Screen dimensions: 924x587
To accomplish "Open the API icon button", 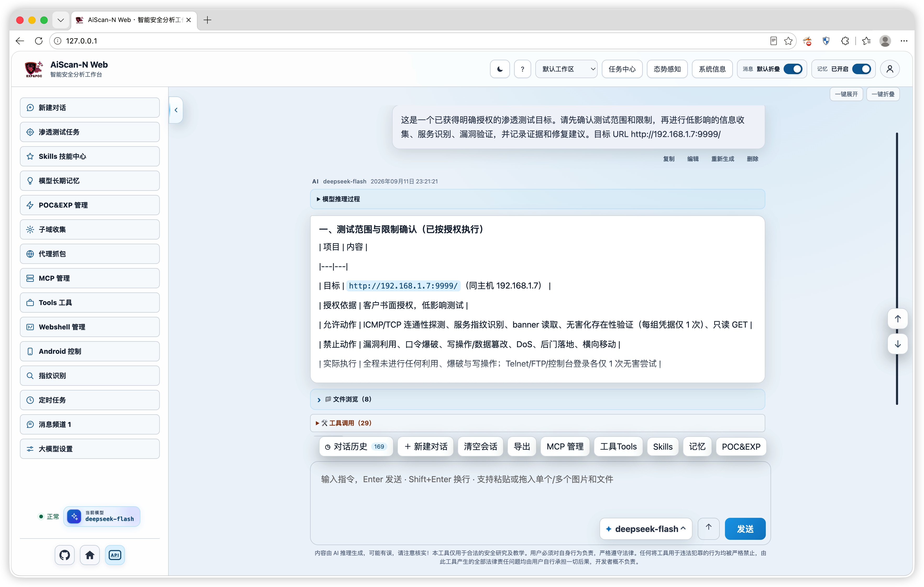I will click(x=115, y=555).
